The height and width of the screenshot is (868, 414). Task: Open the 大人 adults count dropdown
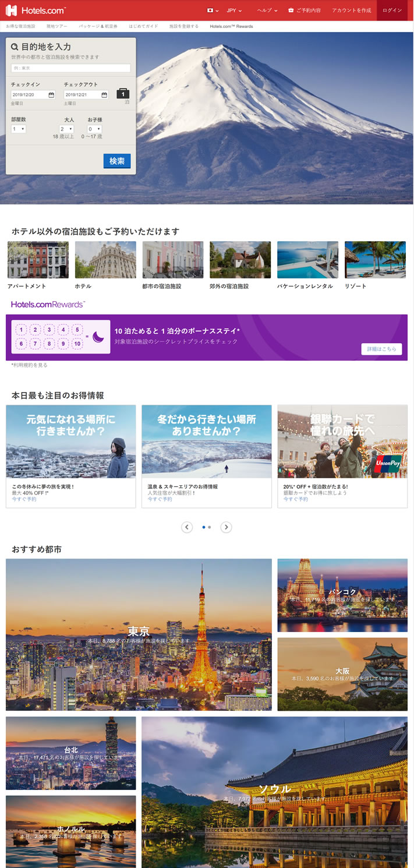[67, 129]
